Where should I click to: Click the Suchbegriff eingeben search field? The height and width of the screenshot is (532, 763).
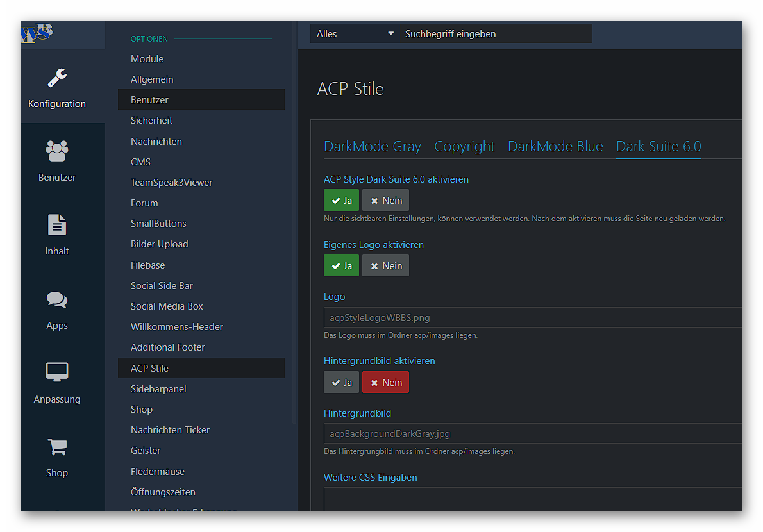click(x=495, y=34)
